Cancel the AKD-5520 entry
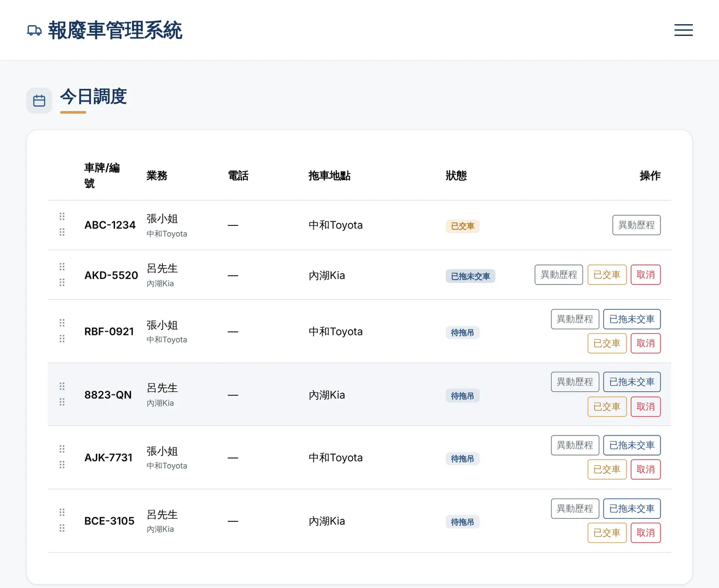This screenshot has height=588, width=719. [x=646, y=275]
